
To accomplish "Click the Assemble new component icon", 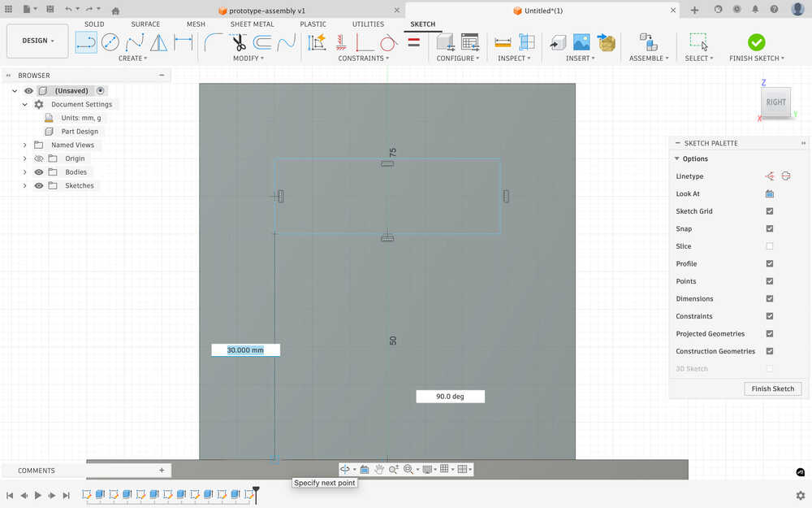I will click(648, 42).
